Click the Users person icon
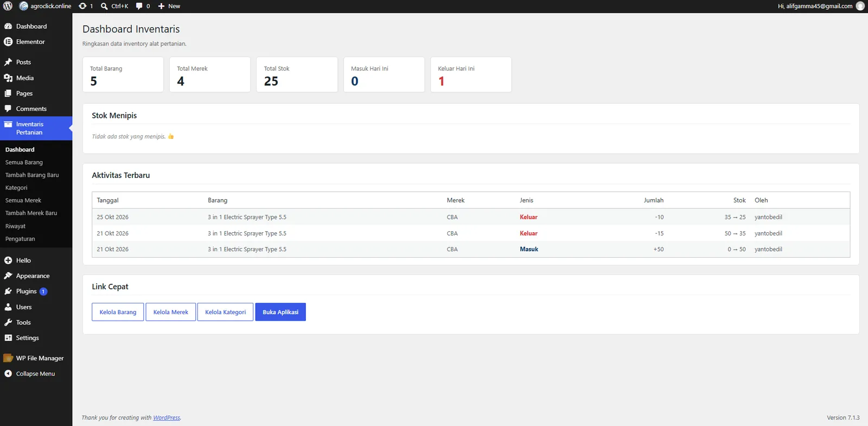868x426 pixels. pyautogui.click(x=8, y=307)
